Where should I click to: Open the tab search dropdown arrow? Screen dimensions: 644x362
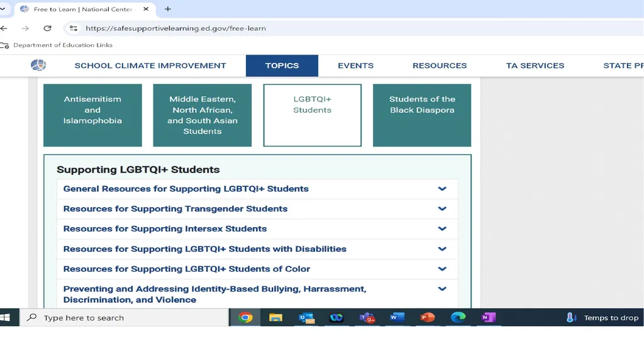[3, 9]
